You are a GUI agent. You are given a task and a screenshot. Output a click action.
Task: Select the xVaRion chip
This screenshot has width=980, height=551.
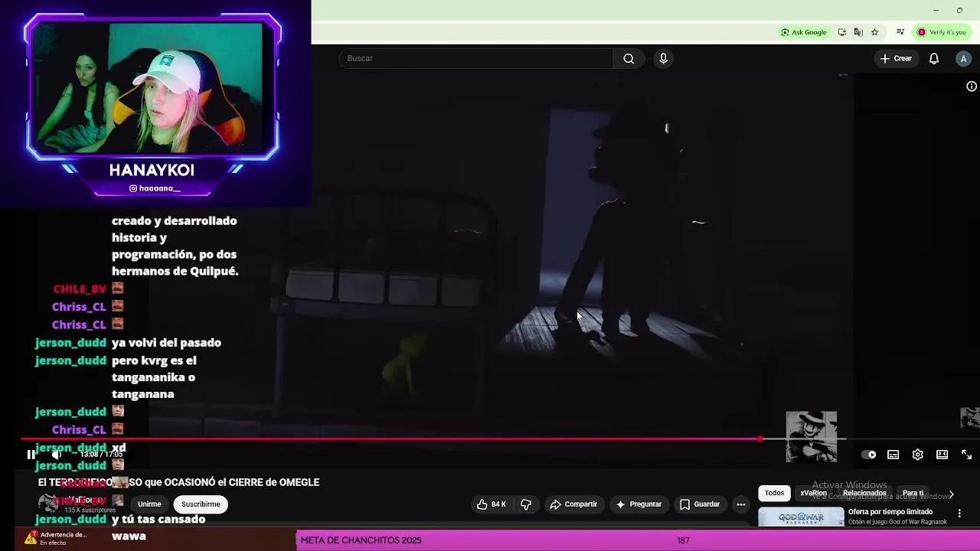pyautogui.click(x=813, y=494)
